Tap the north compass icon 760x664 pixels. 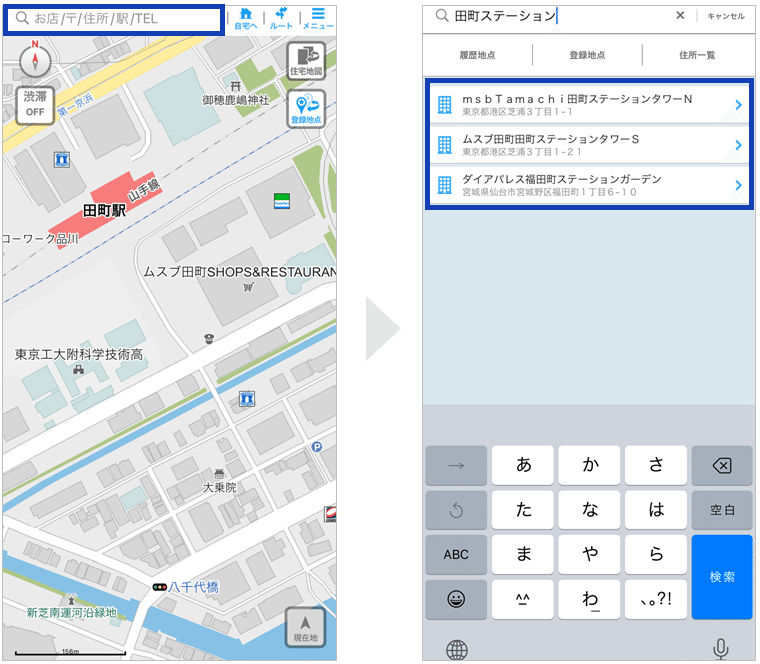click(x=35, y=61)
